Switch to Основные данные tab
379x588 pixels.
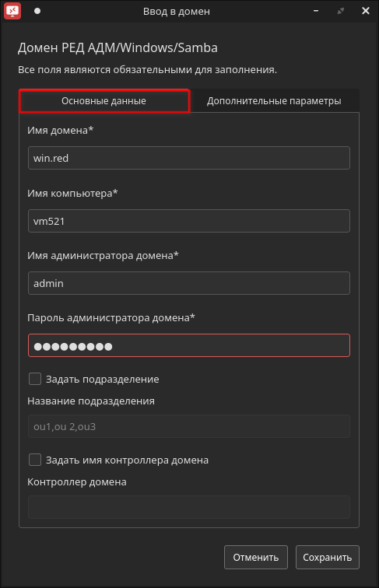tap(104, 101)
